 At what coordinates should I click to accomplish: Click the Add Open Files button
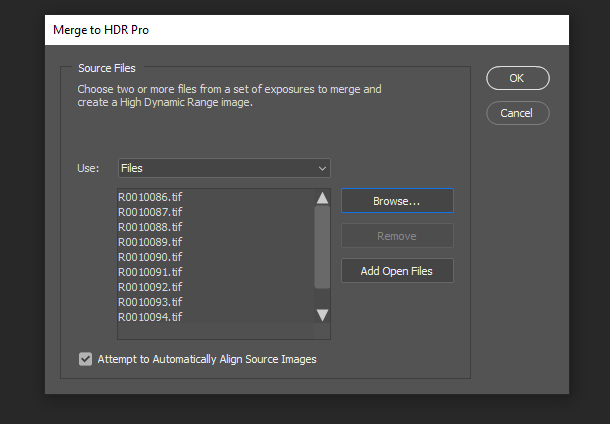coord(397,271)
